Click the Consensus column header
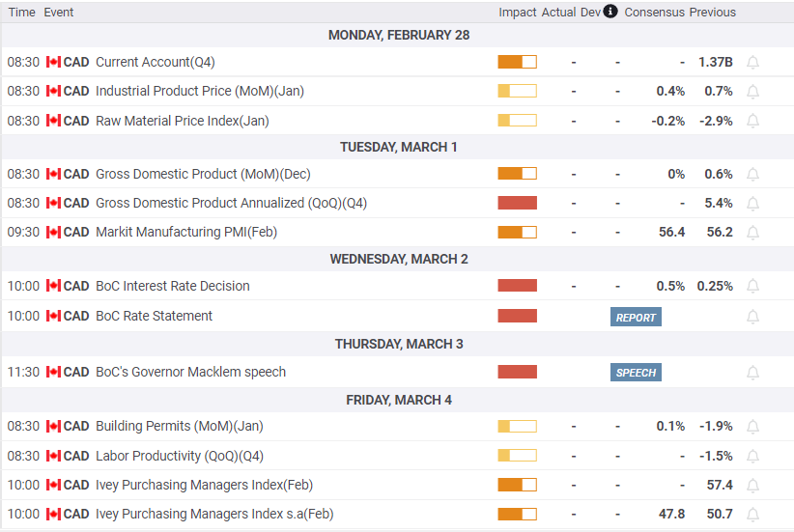This screenshot has height=532, width=794. (654, 13)
